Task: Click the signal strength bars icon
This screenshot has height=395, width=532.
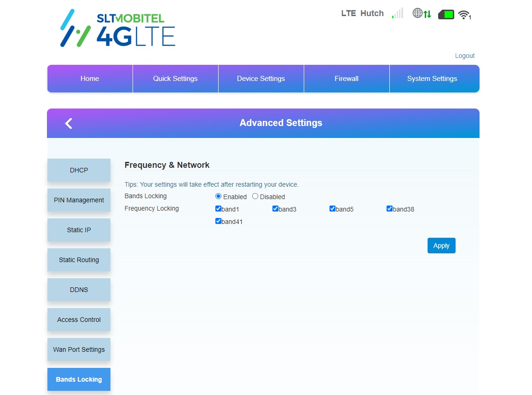Action: point(398,13)
